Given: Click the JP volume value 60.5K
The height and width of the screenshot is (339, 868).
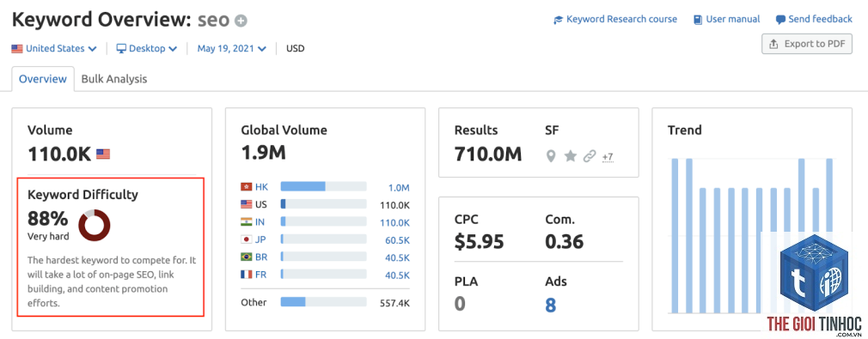Looking at the screenshot, I should tap(397, 240).
